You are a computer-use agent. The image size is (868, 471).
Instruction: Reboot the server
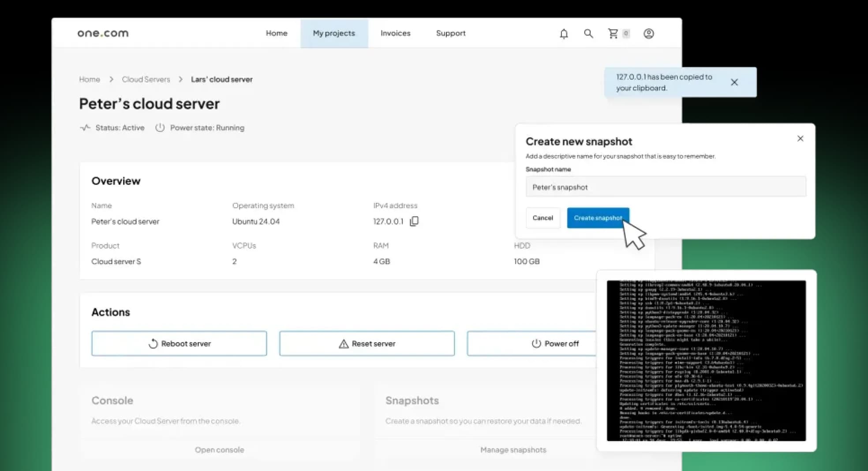pos(179,344)
